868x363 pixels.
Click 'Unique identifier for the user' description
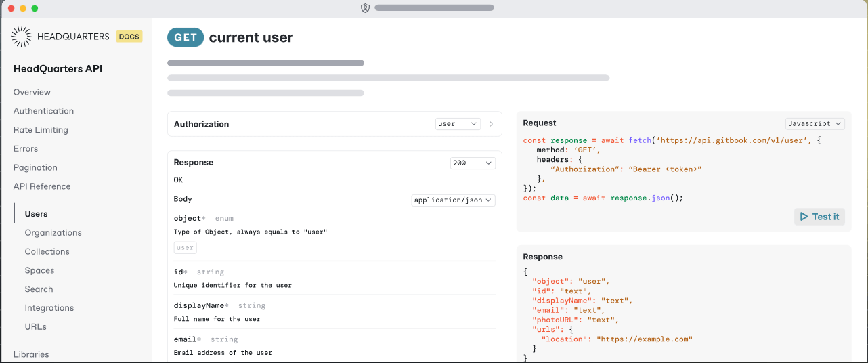tap(233, 285)
